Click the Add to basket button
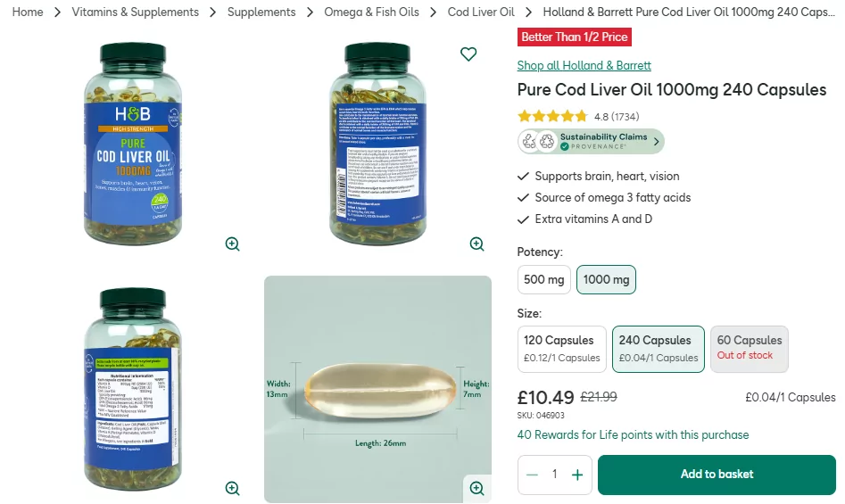Viewport: 845px width, 504px height. pos(717,475)
